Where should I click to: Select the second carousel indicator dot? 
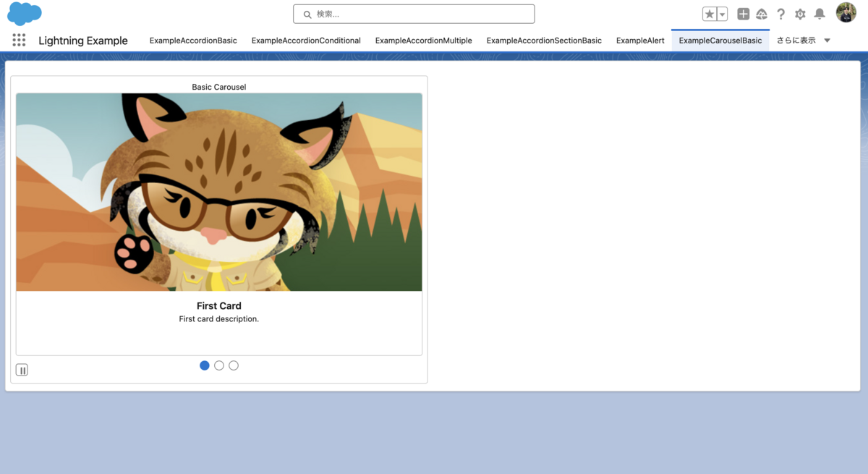[219, 365]
